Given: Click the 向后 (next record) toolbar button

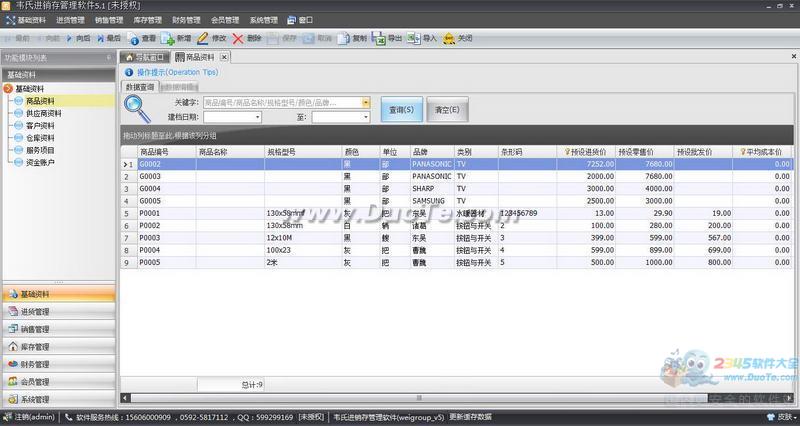Looking at the screenshot, I should (x=79, y=38).
